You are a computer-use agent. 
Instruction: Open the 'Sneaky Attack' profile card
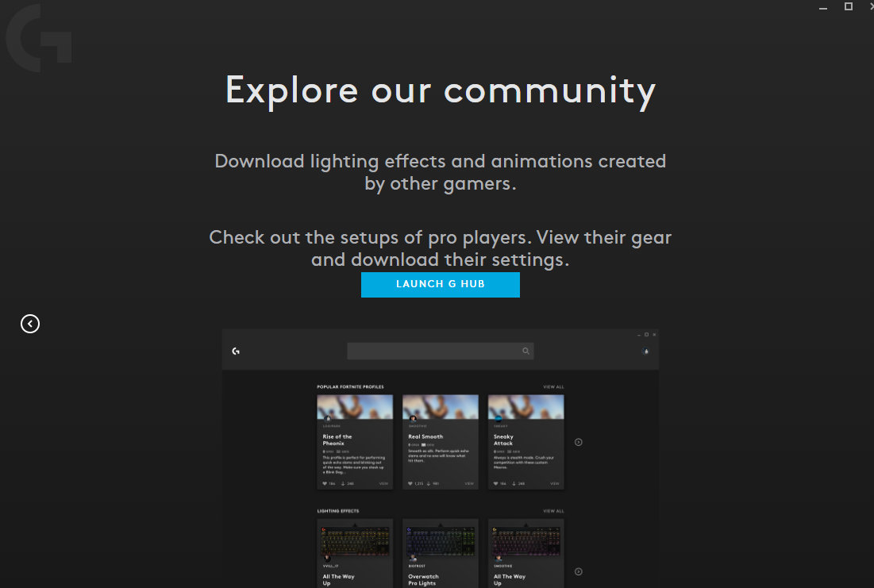coord(526,442)
